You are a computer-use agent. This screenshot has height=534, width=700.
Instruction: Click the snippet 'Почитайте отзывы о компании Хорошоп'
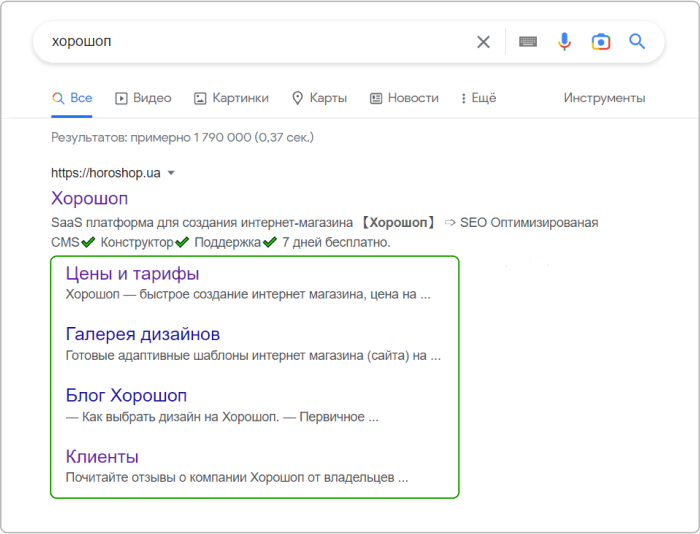[x=185, y=477]
